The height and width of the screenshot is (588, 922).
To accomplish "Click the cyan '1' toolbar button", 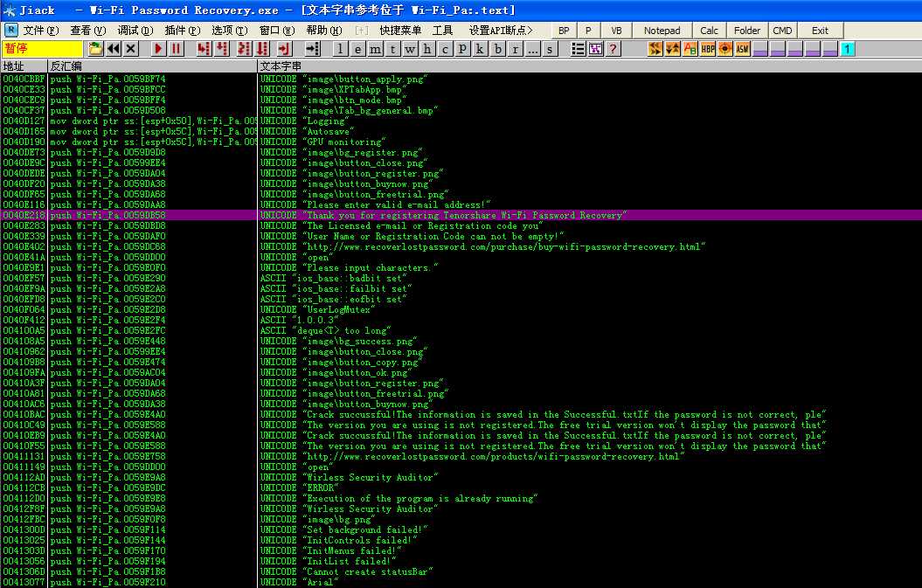I will tap(848, 49).
